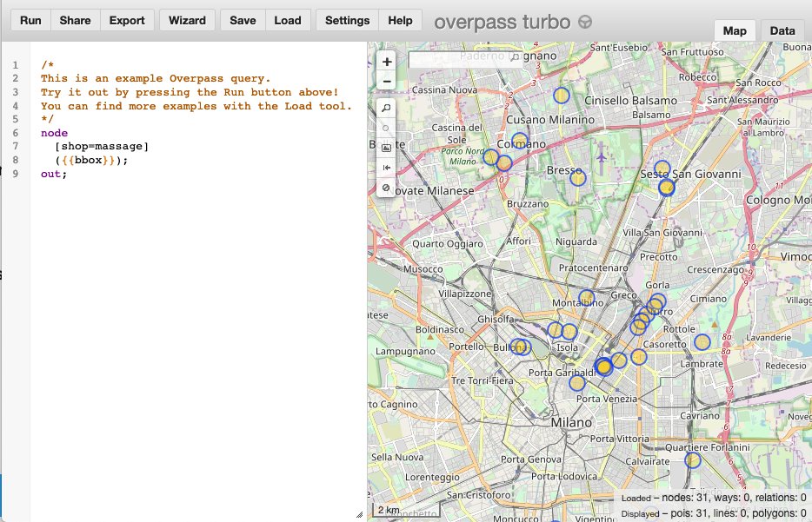The width and height of the screenshot is (812, 522).
Task: Click the '2 km' map scale indicator
Action: [x=407, y=510]
